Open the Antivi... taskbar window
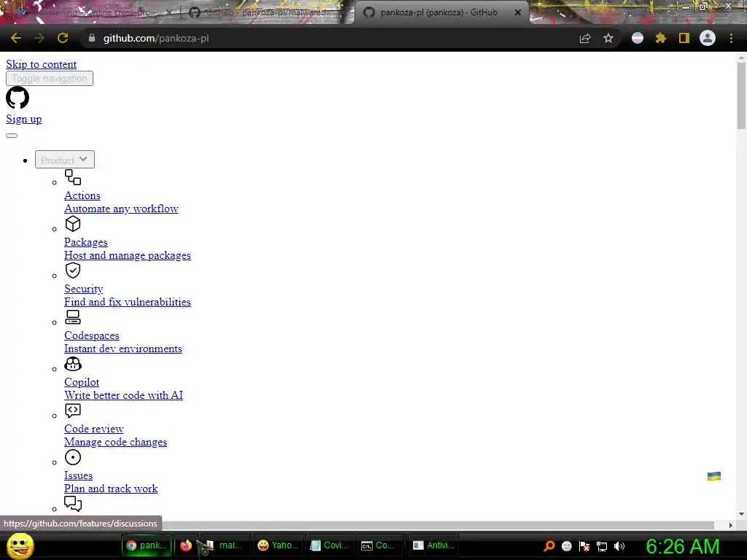 point(433,545)
